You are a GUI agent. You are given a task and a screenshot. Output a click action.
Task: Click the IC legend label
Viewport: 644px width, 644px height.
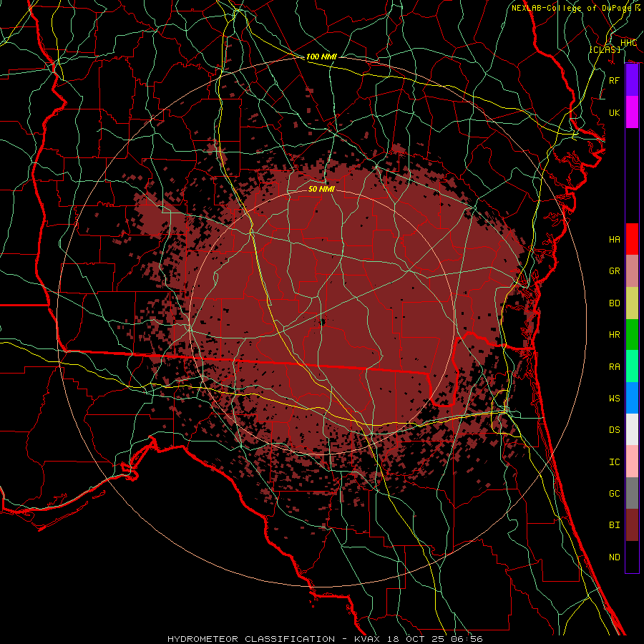(x=614, y=462)
